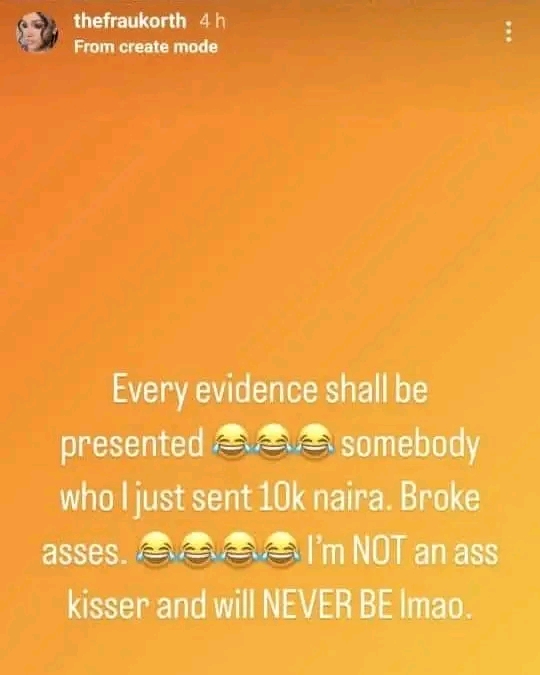The image size is (540, 675).
Task: Click second laughing emoji after 'presented'
Action: pyautogui.click(x=273, y=443)
